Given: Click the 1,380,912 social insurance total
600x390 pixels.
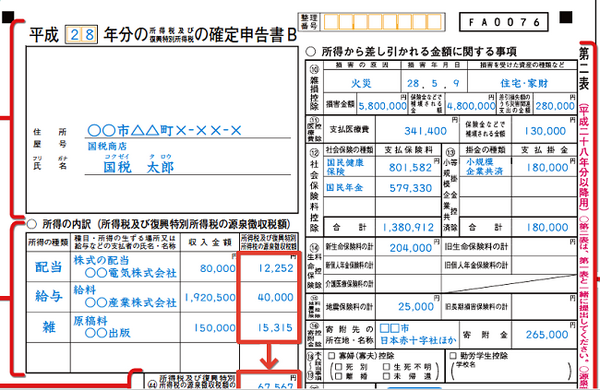Looking at the screenshot, I should pos(408,228).
